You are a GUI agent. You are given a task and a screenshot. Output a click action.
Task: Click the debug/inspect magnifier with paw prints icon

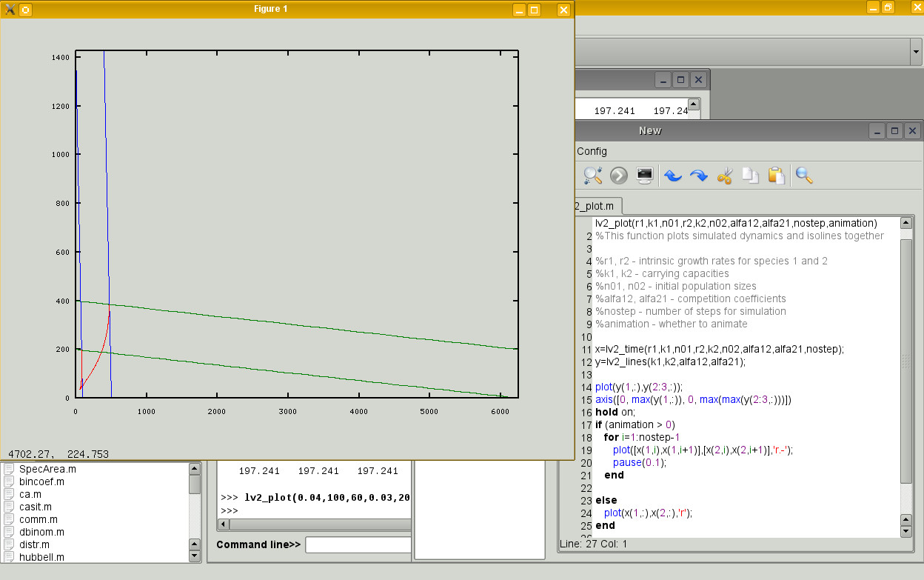pyautogui.click(x=593, y=176)
